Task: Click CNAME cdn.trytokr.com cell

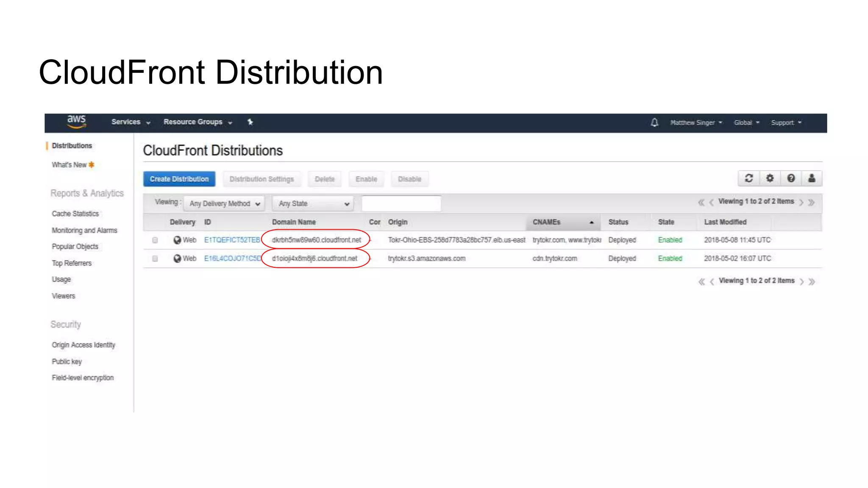Action: (x=555, y=258)
